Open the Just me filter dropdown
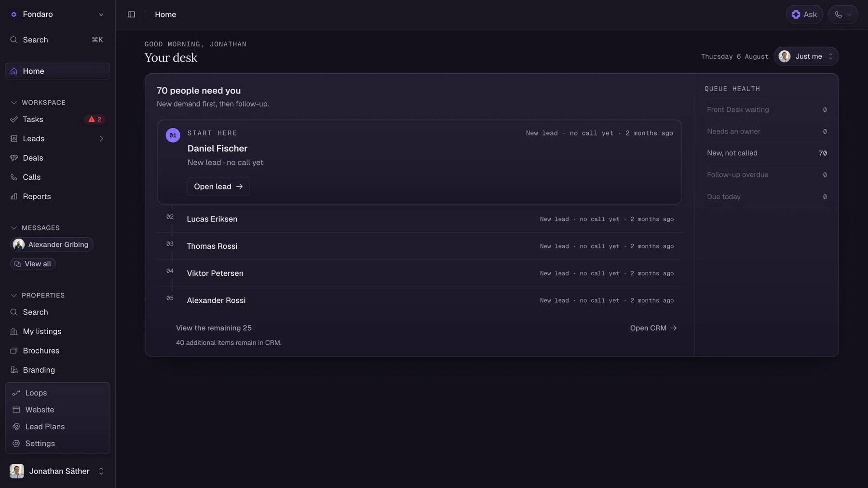Viewport: 868px width, 488px height. click(806, 56)
